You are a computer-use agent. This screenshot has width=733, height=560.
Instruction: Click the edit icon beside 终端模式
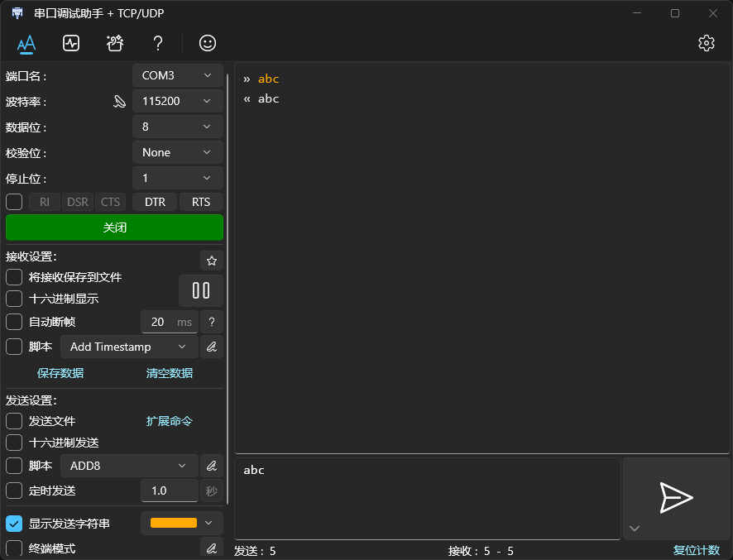click(212, 548)
